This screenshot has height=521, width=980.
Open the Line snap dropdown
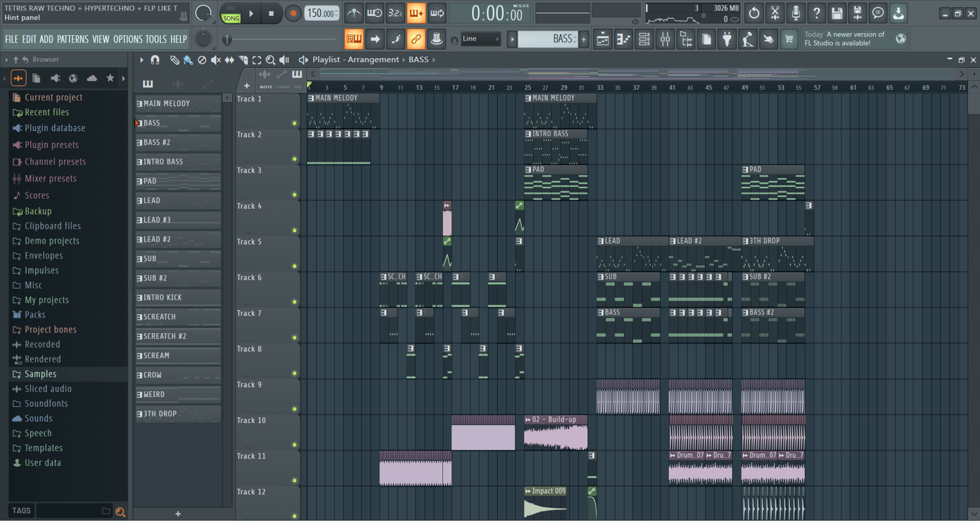(481, 39)
